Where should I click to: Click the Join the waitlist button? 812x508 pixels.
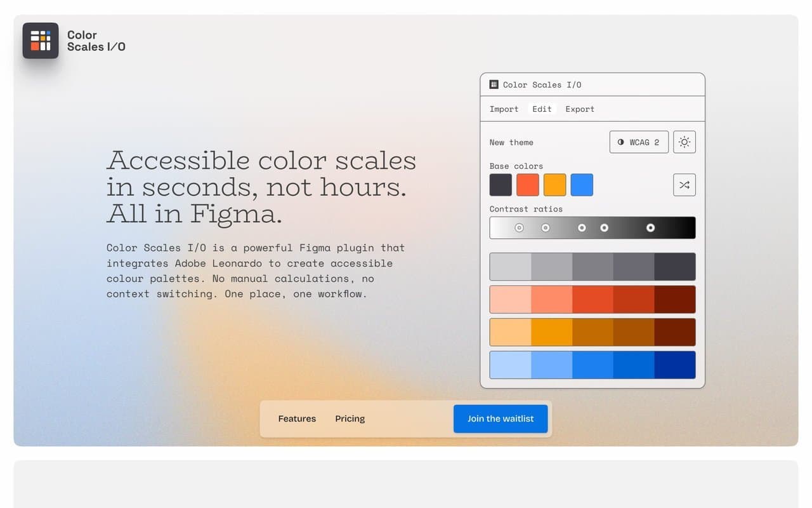click(x=501, y=418)
